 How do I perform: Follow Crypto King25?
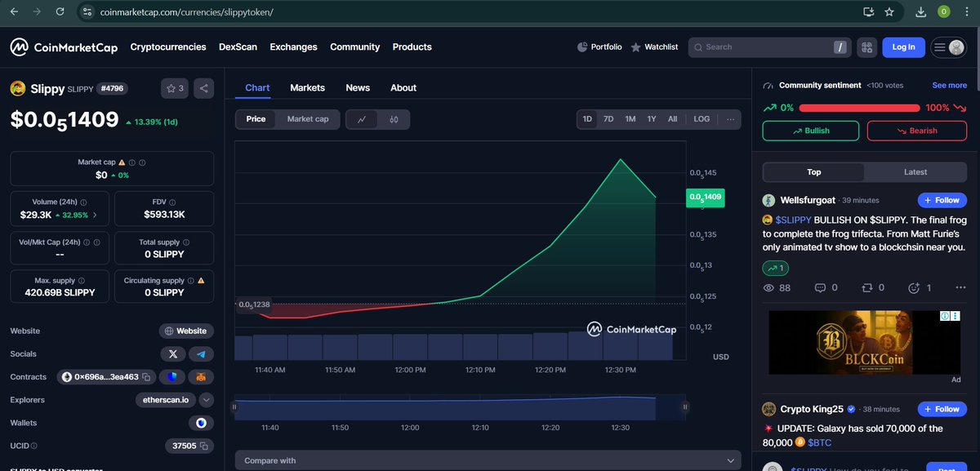942,409
